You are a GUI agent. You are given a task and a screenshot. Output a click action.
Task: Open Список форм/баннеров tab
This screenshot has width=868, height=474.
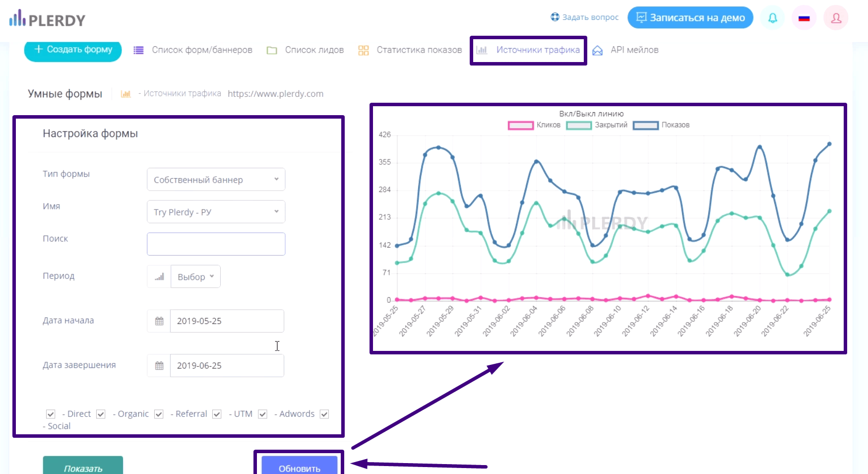202,50
